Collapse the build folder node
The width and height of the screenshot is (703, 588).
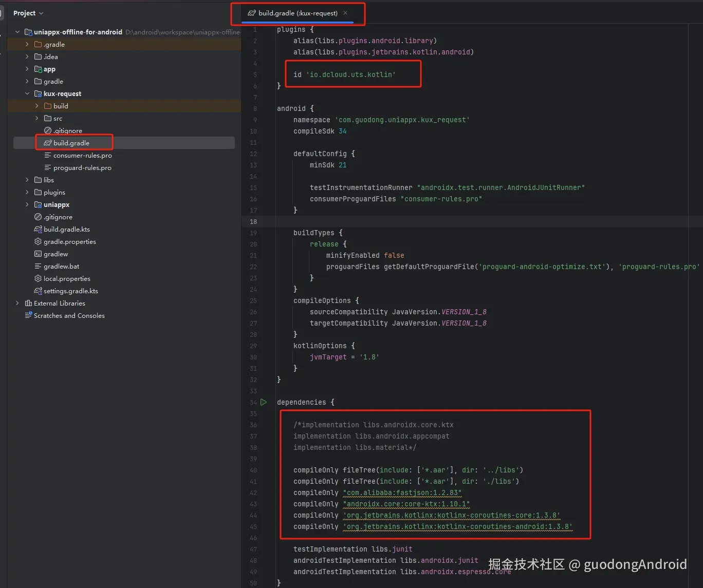click(36, 106)
